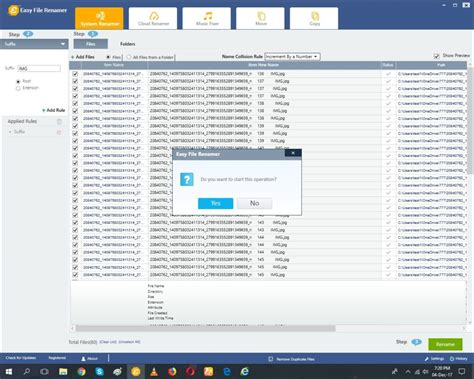Sort by the Item Name column header
Screen dimensions: 474x379
coord(114,65)
